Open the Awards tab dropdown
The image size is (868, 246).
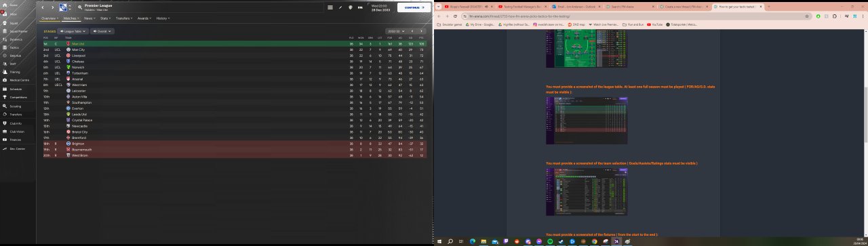pos(145,18)
